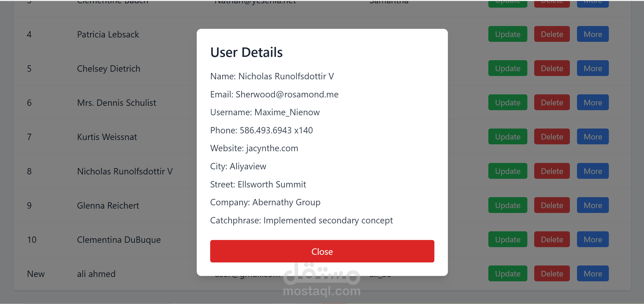Update user Chelsey Dietrich
The width and height of the screenshot is (644, 304).
click(507, 68)
